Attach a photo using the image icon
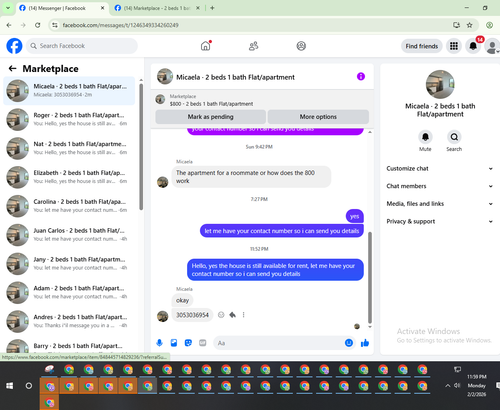Viewport: 500px width, 410px height. (x=174, y=343)
